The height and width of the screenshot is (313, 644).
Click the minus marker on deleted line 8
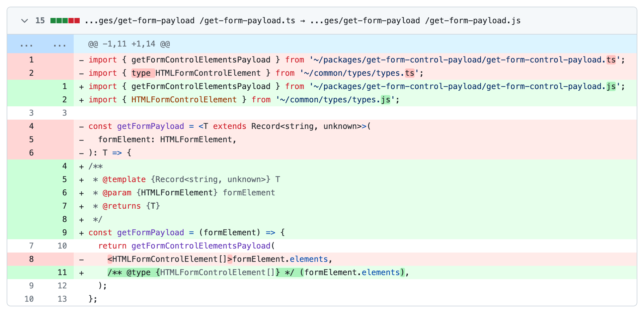click(82, 260)
